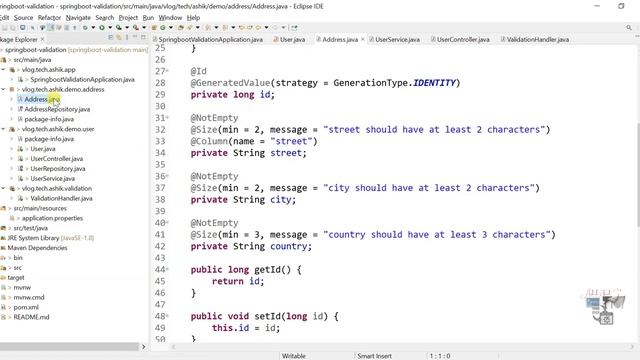Screen dimensions: 640x360
Task: Select AddressRepository.java in Package Explorer
Action: [57, 109]
